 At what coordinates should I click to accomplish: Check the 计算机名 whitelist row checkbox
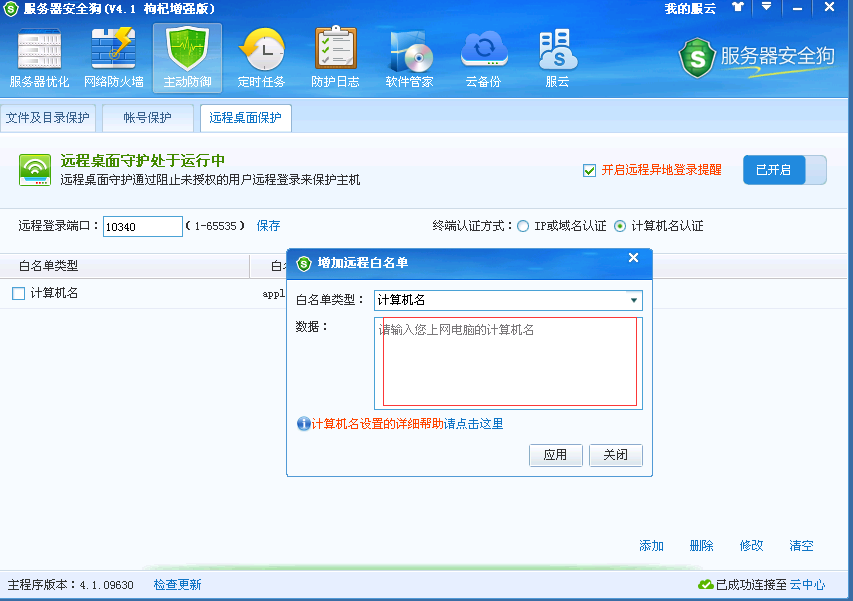(19, 293)
